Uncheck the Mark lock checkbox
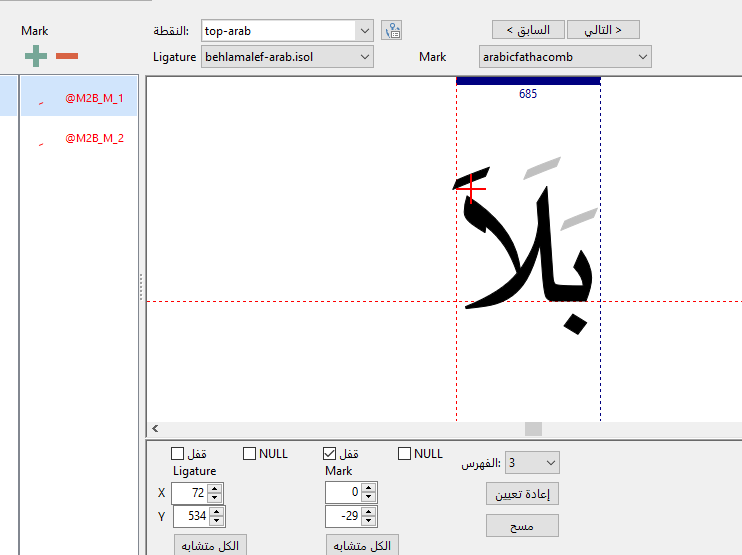 click(x=332, y=454)
